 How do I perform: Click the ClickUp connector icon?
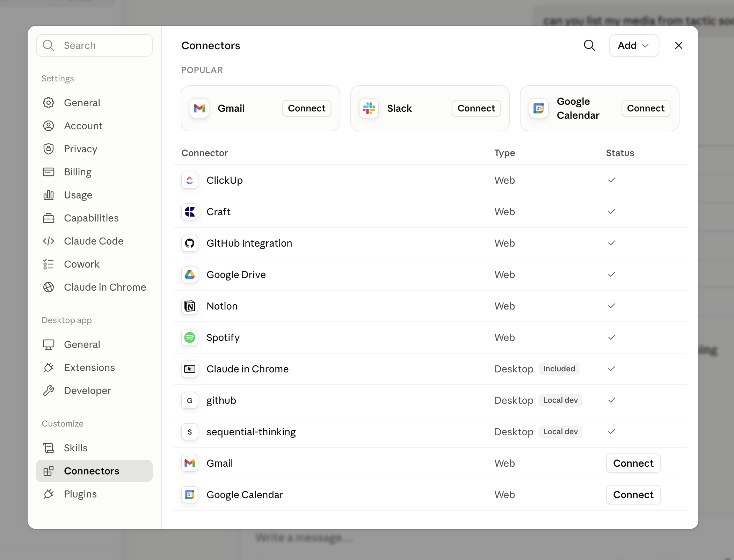coord(190,180)
